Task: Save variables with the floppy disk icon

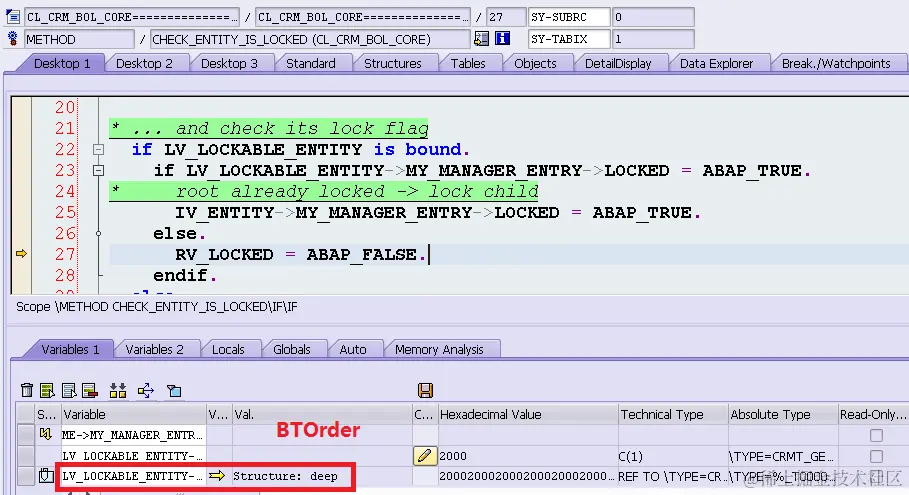Action: [x=425, y=390]
